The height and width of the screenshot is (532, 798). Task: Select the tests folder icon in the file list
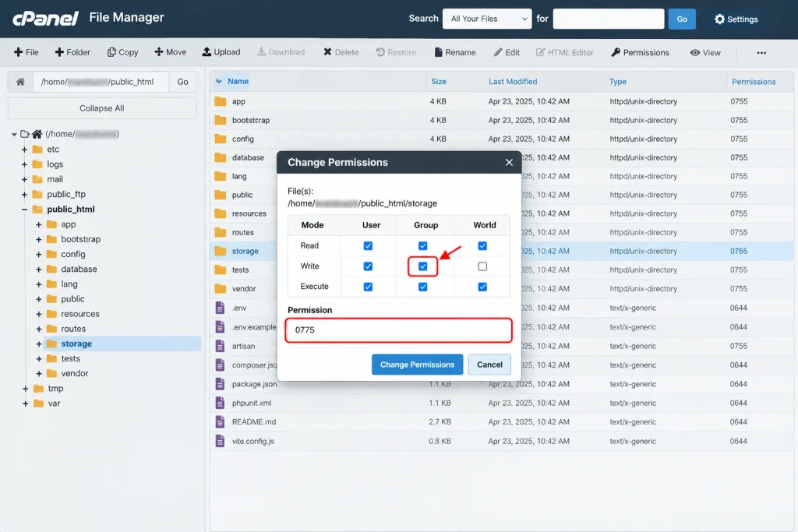(x=221, y=270)
